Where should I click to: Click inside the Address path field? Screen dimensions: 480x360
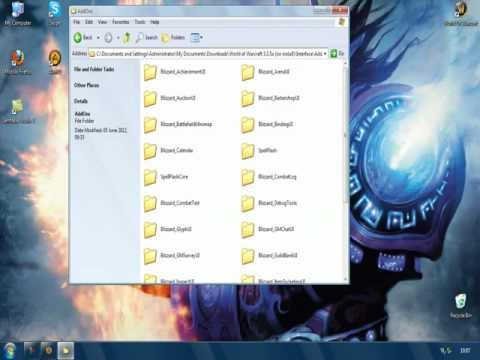click(x=209, y=53)
